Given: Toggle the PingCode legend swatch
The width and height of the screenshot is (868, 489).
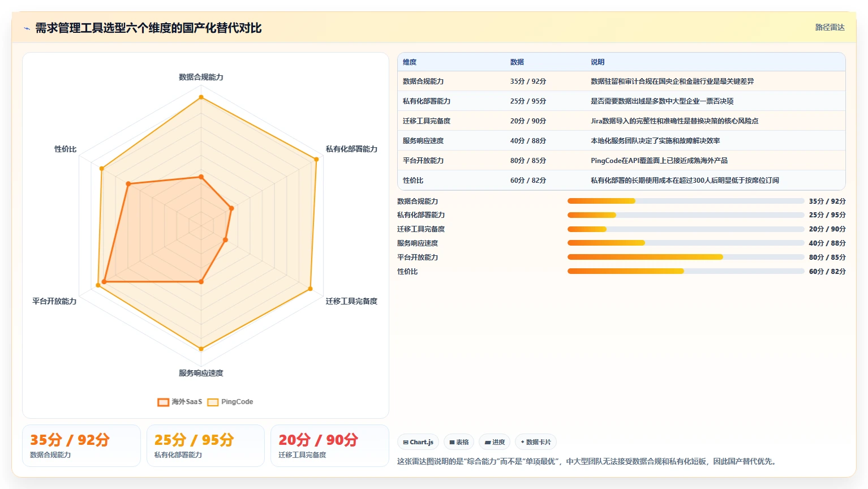Looking at the screenshot, I should [x=213, y=402].
